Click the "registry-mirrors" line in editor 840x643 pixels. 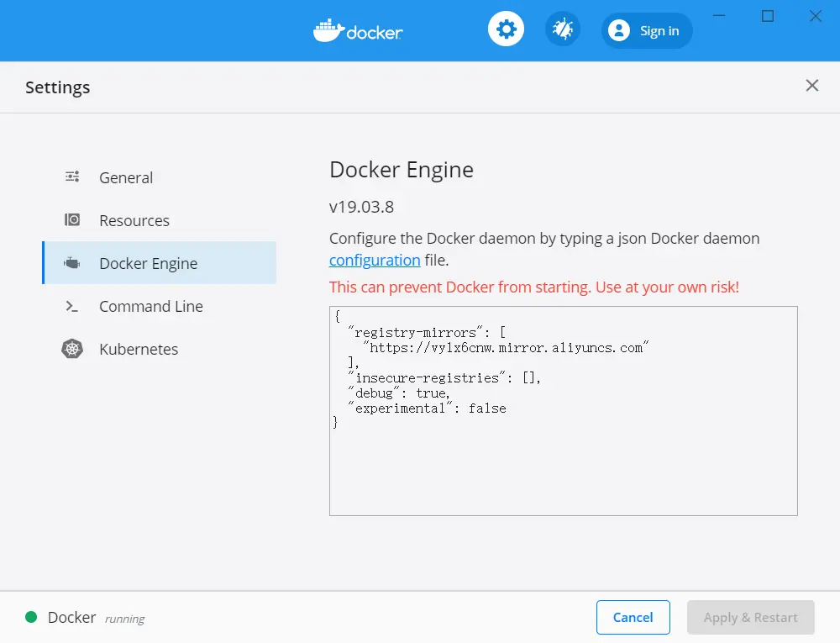427,332
